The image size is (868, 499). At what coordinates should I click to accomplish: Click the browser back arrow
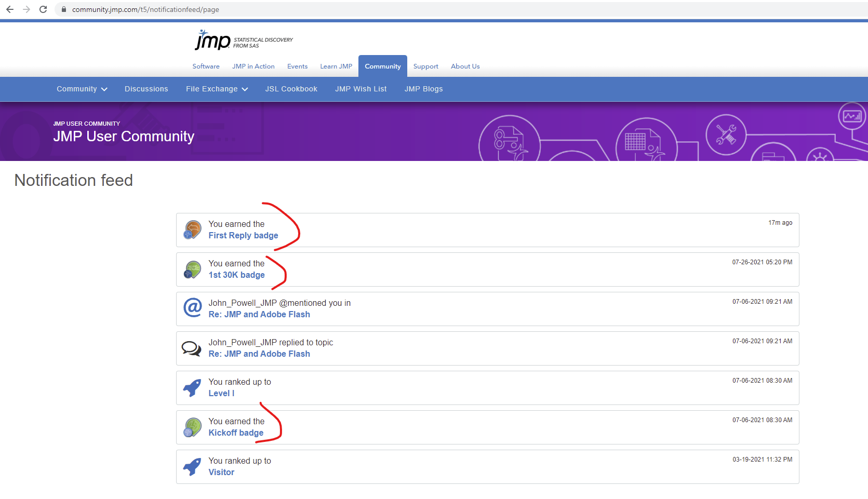[9, 9]
